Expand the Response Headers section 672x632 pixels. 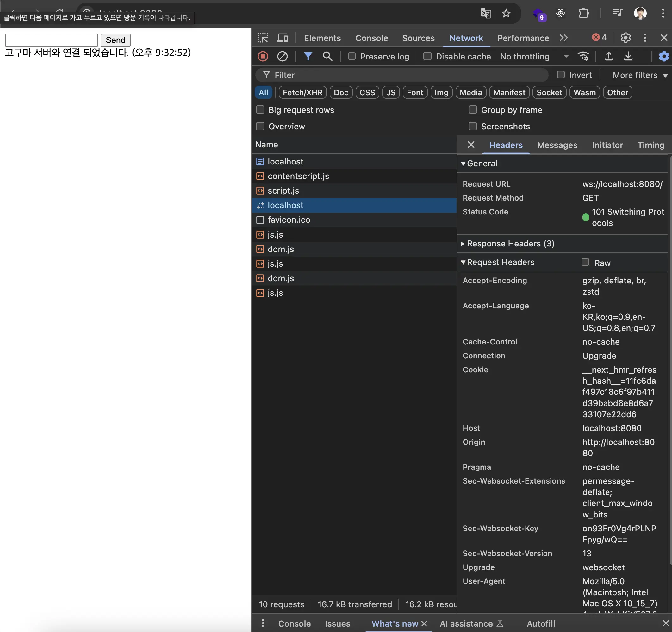click(x=510, y=244)
